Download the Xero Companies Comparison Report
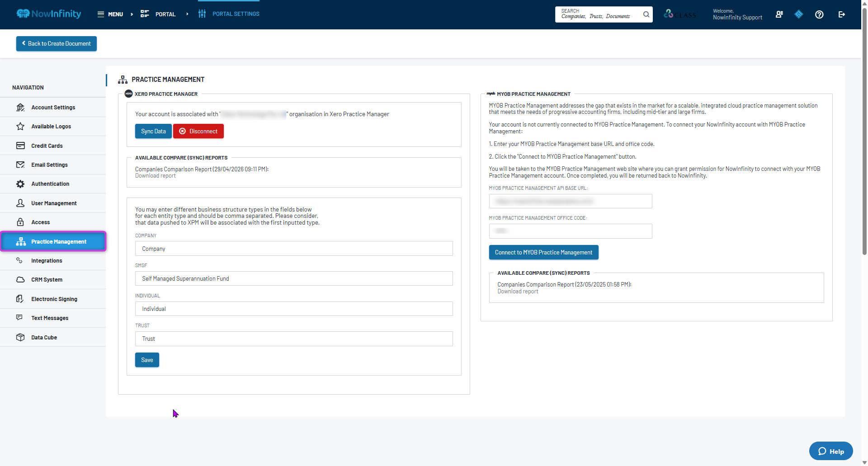Viewport: 868px width, 466px height. [156, 176]
